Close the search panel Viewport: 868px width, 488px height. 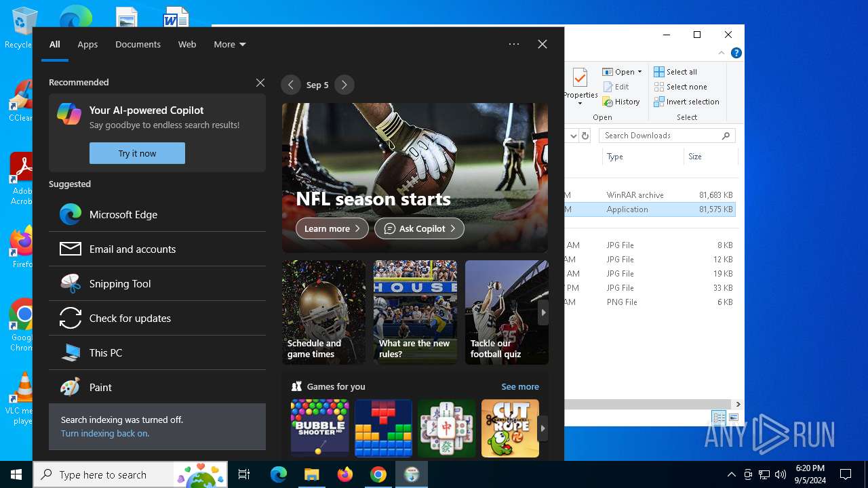(542, 44)
